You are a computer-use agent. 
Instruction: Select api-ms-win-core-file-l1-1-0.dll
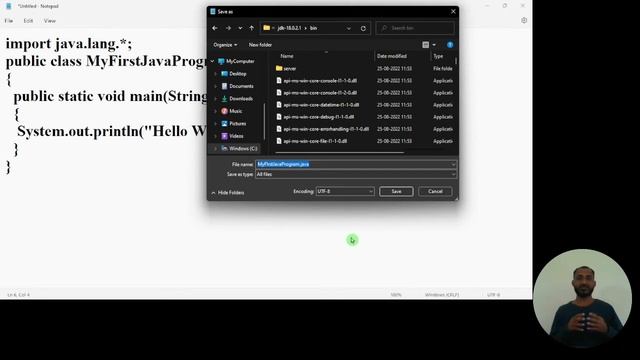tap(315, 141)
